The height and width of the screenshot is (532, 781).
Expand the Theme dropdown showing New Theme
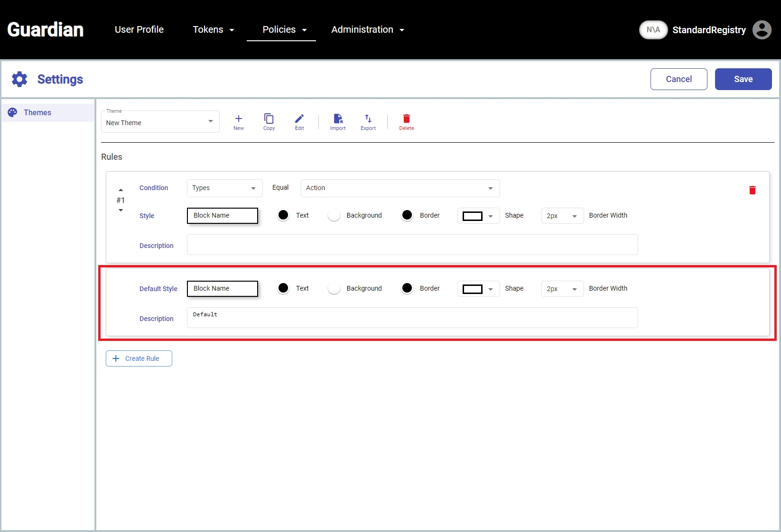[x=160, y=122]
